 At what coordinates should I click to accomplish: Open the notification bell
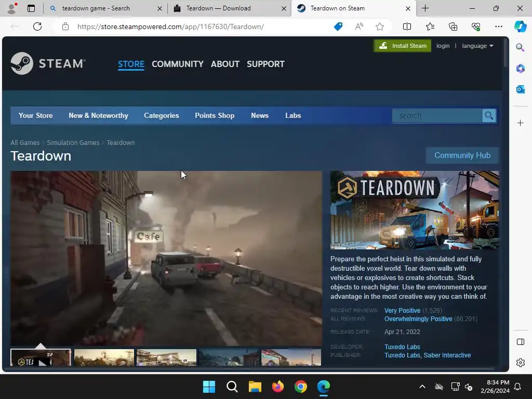(517, 387)
